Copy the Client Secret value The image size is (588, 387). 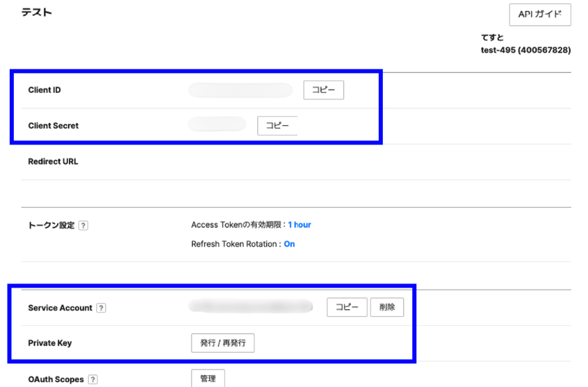277,126
